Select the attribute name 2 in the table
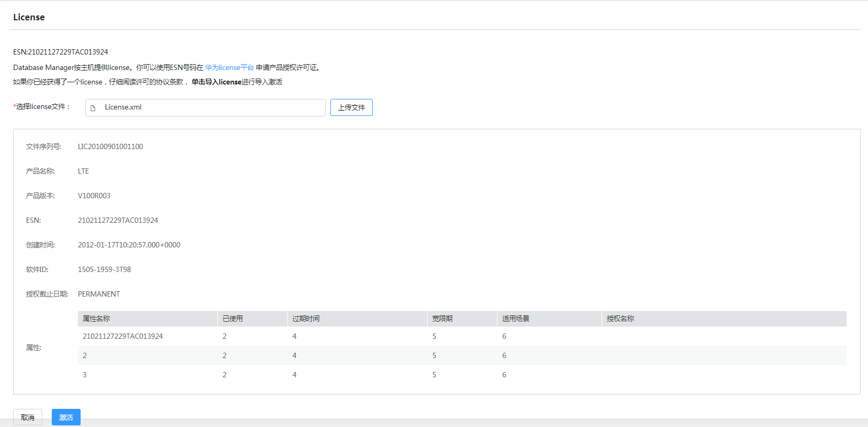 coord(85,355)
